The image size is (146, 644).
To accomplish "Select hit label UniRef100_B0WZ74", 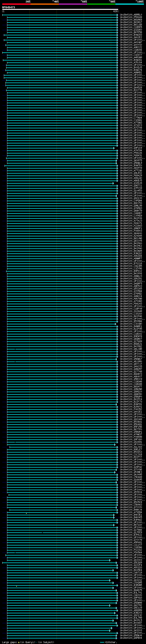I will click(131, 70).
